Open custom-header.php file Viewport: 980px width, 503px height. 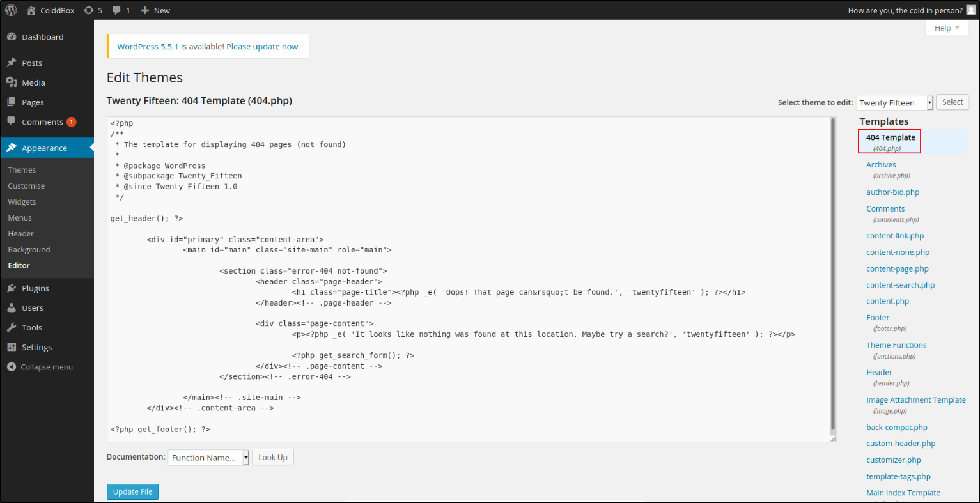901,444
